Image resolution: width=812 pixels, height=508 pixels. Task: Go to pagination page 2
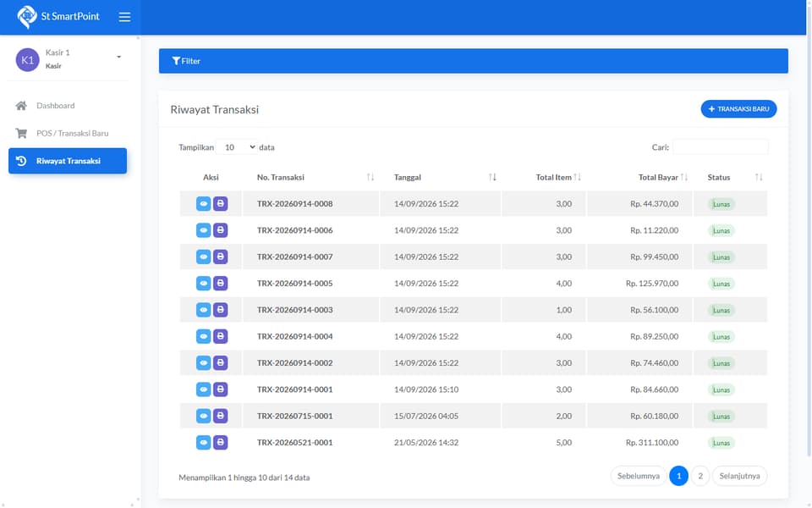[x=700, y=476]
